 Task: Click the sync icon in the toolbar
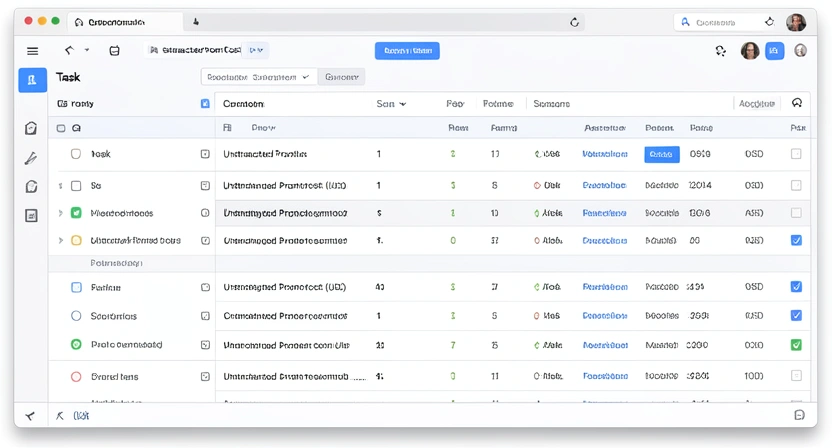(721, 51)
